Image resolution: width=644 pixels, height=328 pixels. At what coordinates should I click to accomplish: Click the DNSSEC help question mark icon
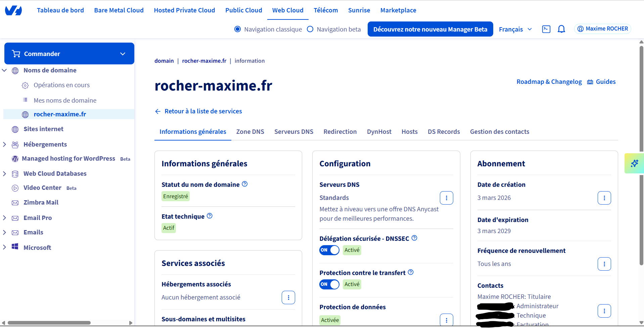click(414, 238)
